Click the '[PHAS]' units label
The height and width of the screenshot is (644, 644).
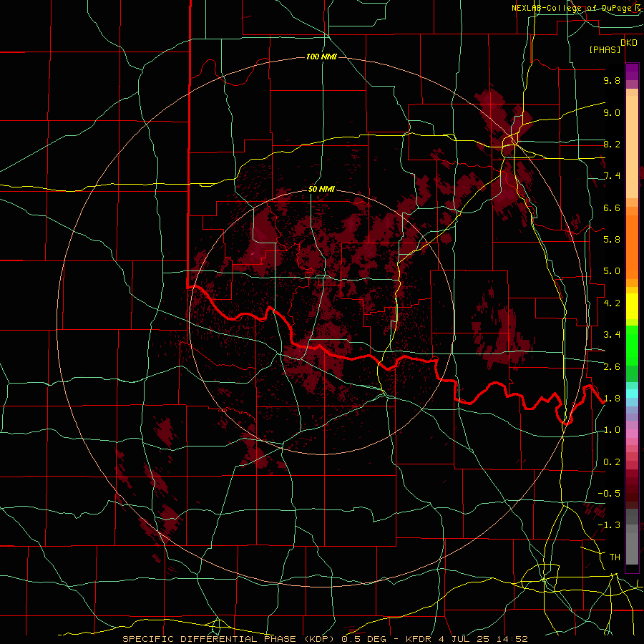point(605,50)
